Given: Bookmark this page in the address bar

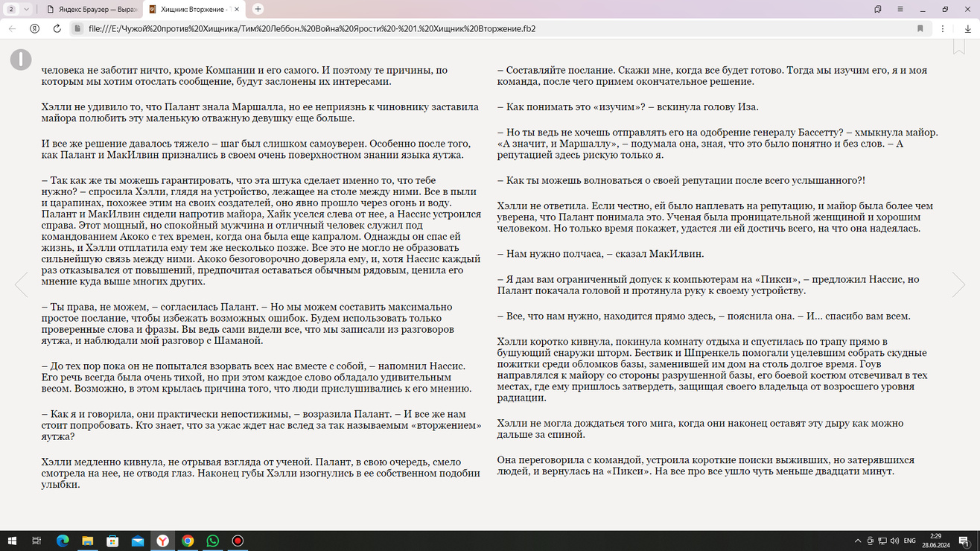Looking at the screenshot, I should tap(920, 28).
